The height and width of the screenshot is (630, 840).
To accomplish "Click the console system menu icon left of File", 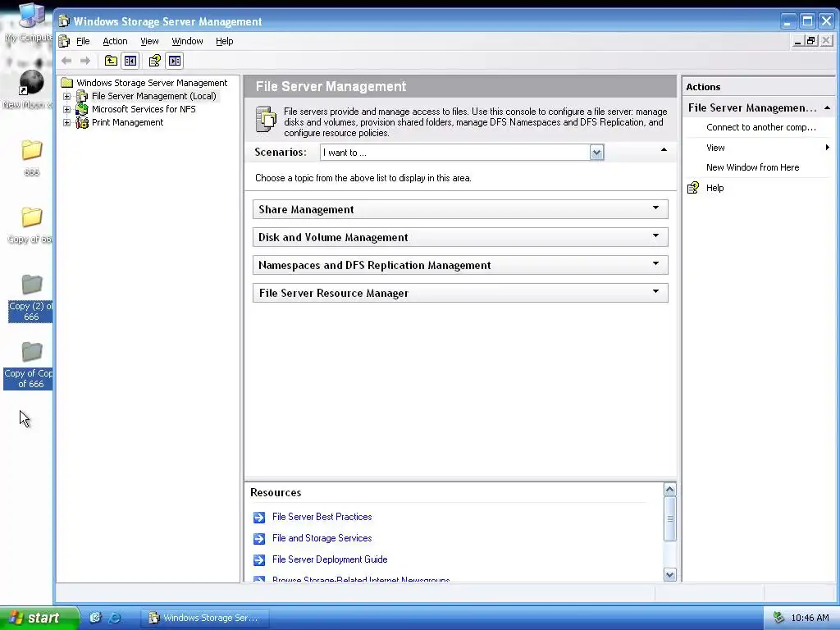I will tap(64, 41).
